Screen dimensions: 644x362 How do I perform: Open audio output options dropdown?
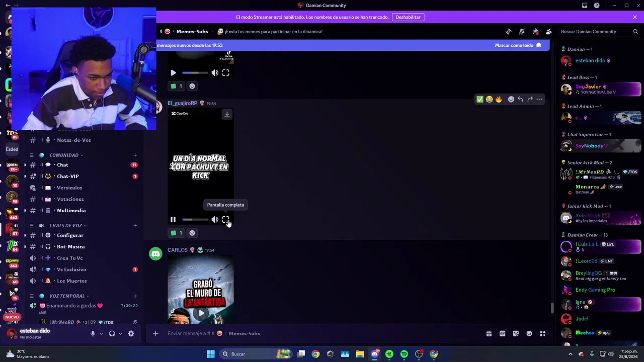tap(120, 333)
